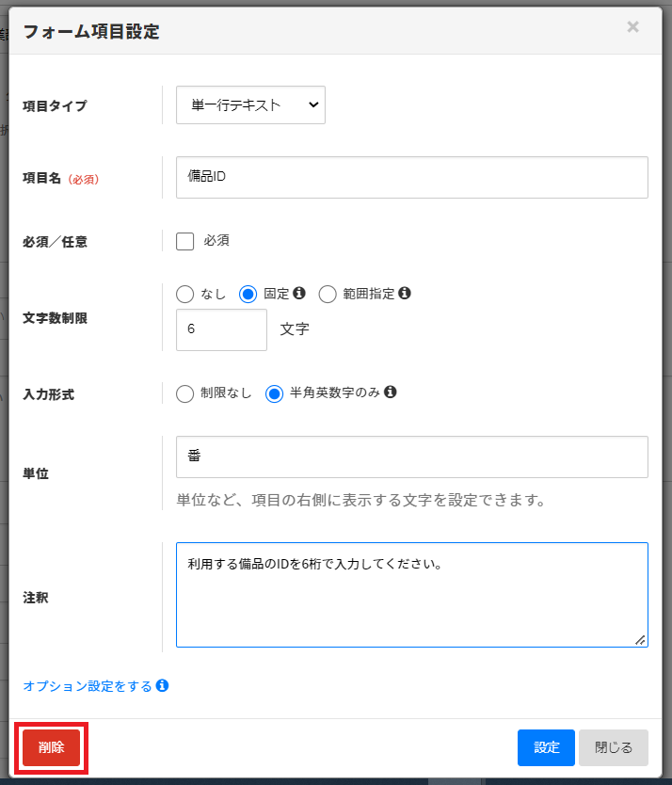This screenshot has width=672, height=785.
Task: Click the info icon beside 範囲指定
Action: tap(405, 293)
